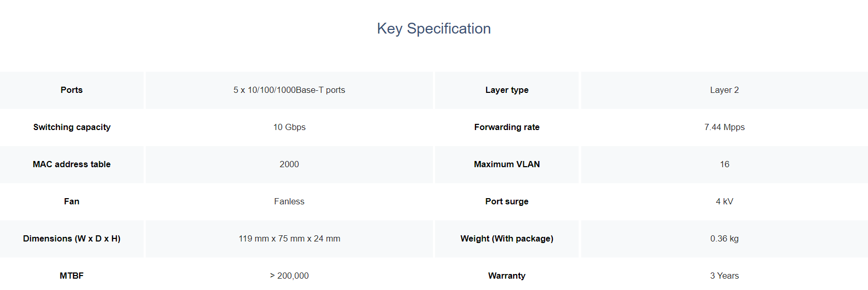Select the Dimensions (W x D x H) label
868x290 pixels.
72,238
